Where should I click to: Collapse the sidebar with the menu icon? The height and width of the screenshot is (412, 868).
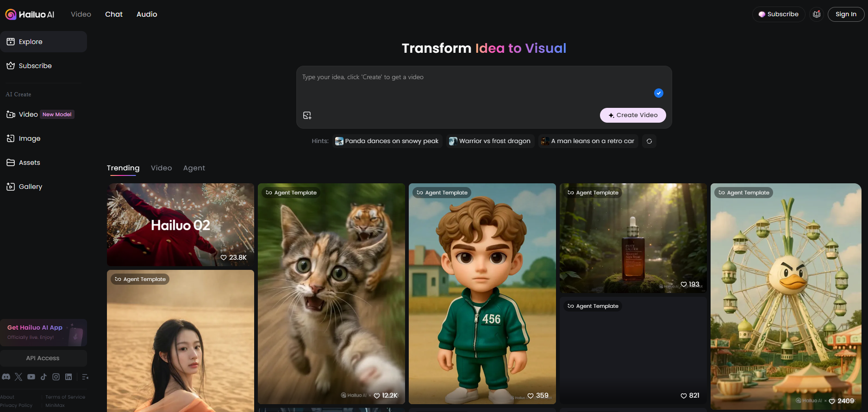85,377
